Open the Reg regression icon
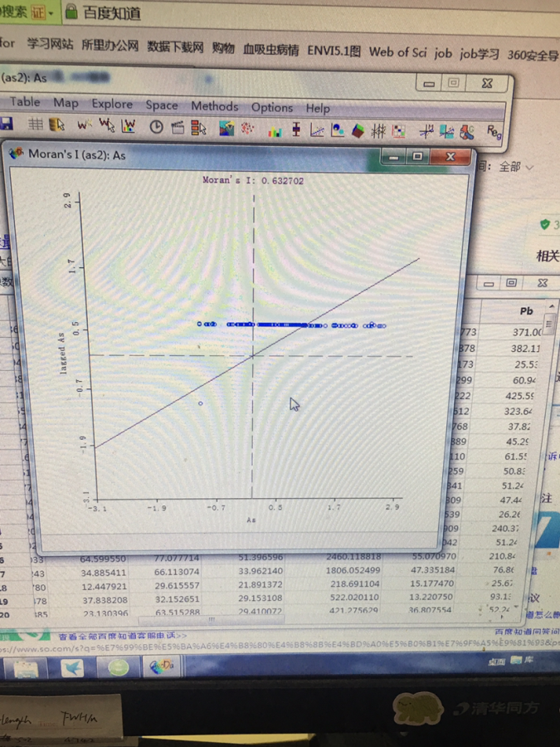This screenshot has height=747, width=560. coord(494,133)
